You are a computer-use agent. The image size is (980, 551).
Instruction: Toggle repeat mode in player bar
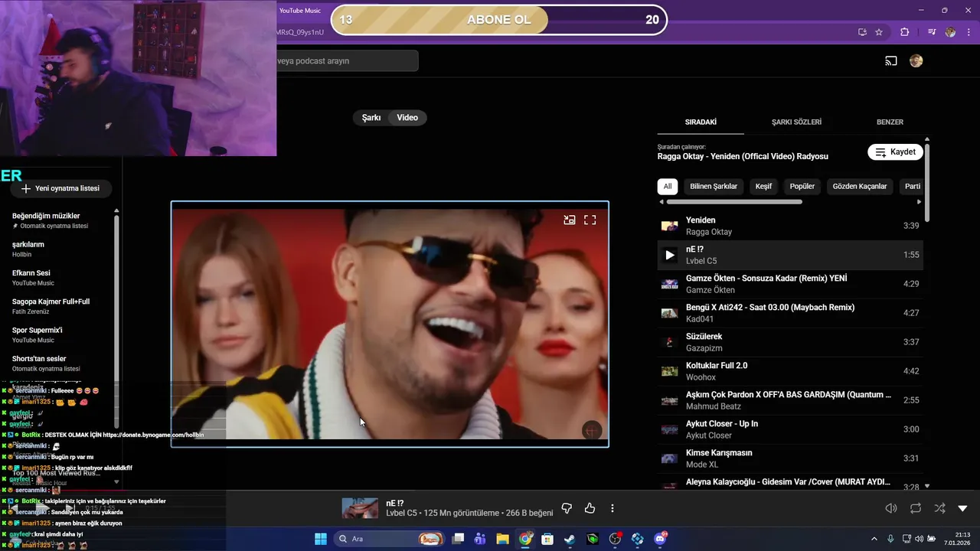(916, 508)
